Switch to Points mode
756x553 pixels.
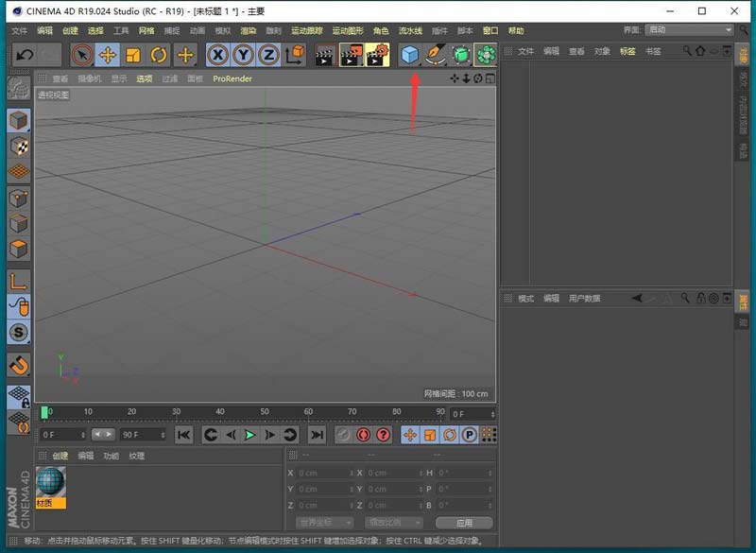tap(18, 199)
